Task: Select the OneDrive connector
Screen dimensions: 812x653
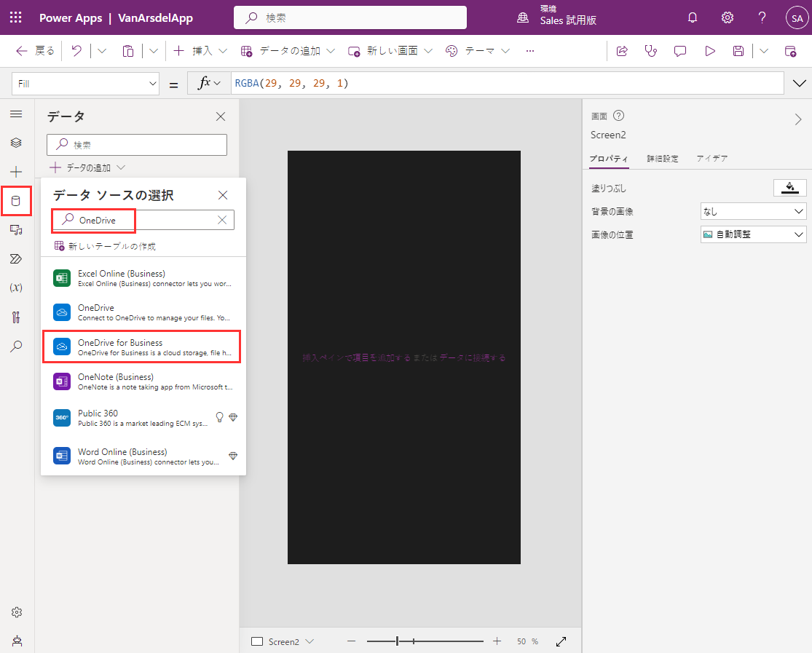Action: [143, 312]
